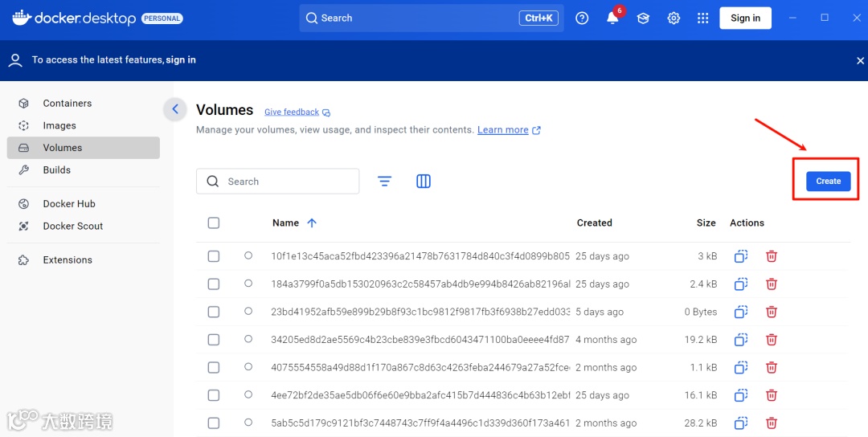The height and width of the screenshot is (437, 868).
Task: Open Builds in the sidebar
Action: pyautogui.click(x=83, y=169)
